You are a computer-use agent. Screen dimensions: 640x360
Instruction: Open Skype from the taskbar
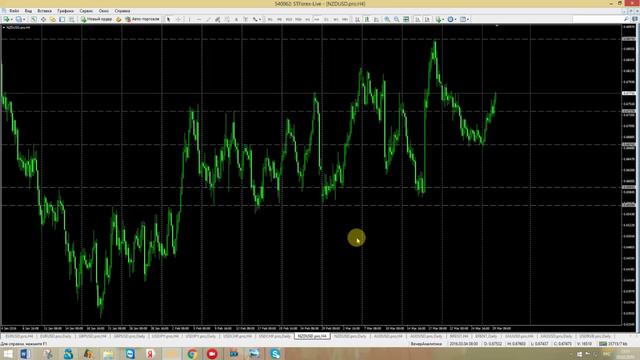coord(276,354)
